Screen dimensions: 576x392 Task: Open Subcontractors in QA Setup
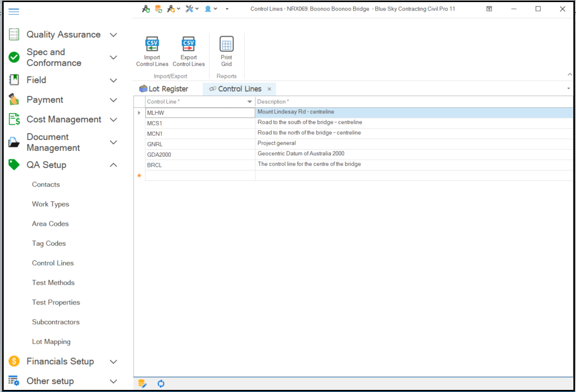pyautogui.click(x=55, y=322)
